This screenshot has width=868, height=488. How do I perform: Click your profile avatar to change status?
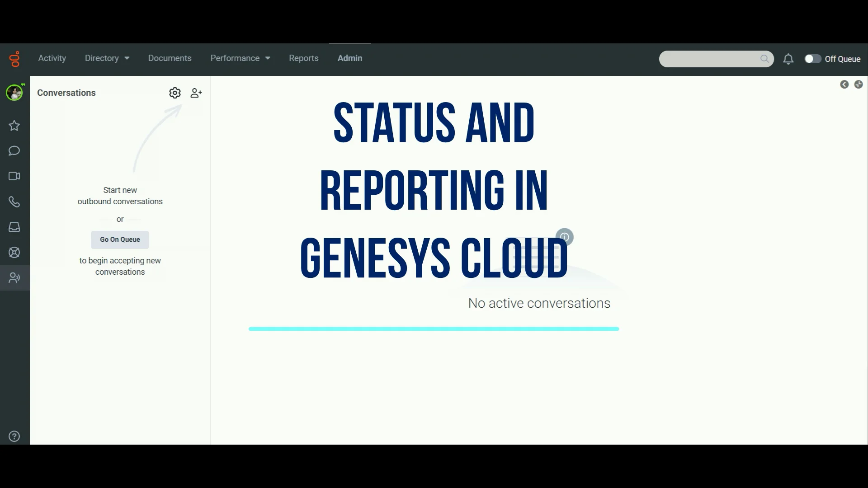pos(14,92)
